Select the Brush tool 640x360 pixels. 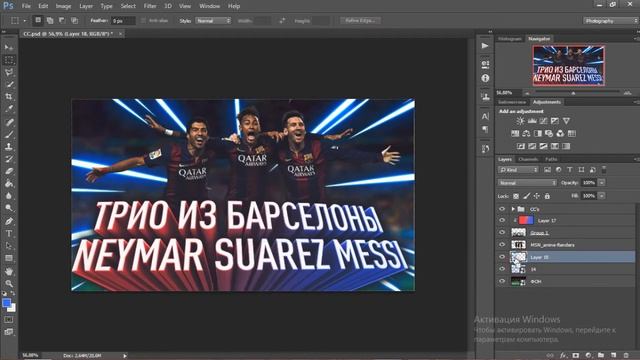9,134
